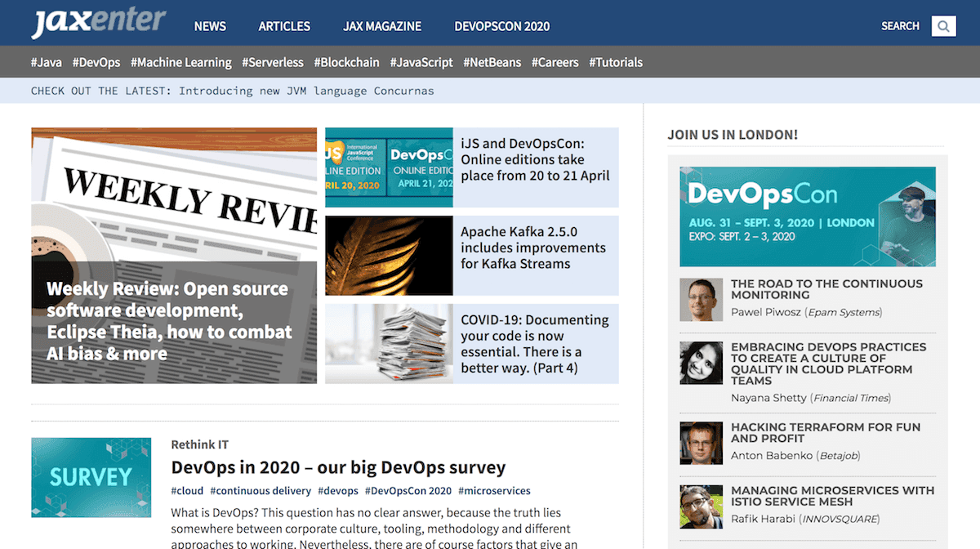Open the Concurnas JVM language ticker link
The width and height of the screenshot is (980, 549).
click(x=306, y=91)
